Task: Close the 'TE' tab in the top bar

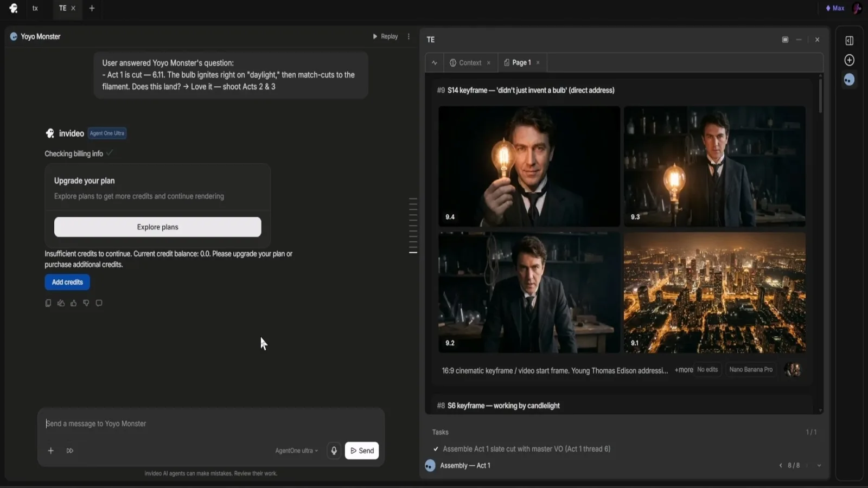Action: pos(73,8)
